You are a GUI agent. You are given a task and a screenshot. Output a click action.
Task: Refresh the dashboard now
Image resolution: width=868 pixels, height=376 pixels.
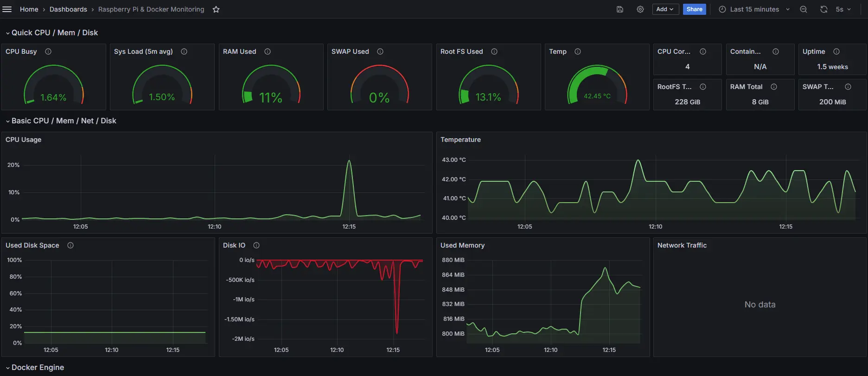(824, 9)
